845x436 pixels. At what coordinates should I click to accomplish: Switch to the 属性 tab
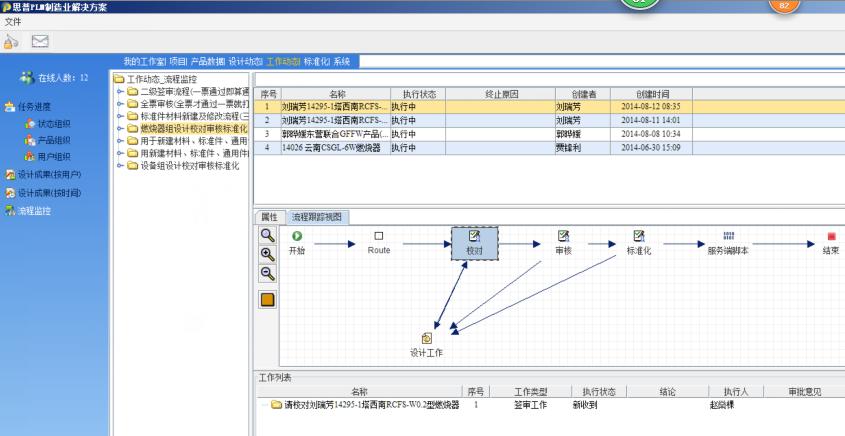click(269, 216)
